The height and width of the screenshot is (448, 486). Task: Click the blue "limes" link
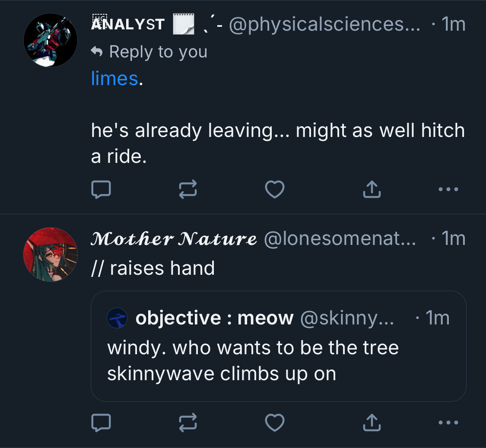click(114, 79)
